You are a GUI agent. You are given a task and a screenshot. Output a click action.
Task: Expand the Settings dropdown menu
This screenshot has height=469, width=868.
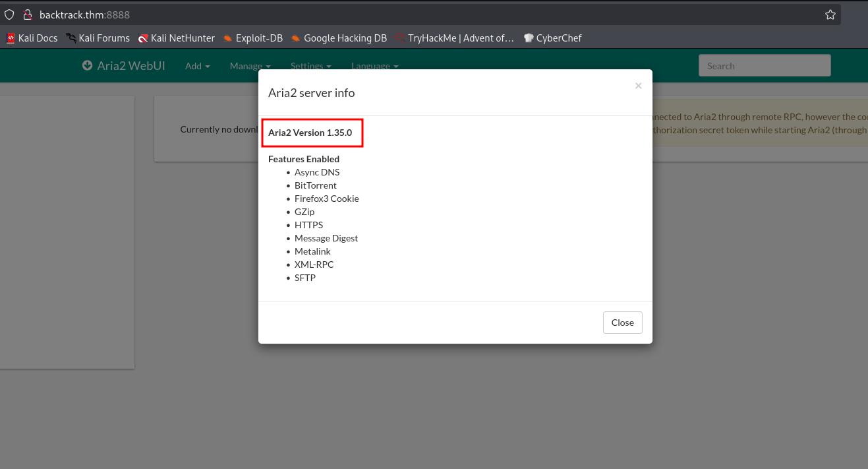coord(310,66)
